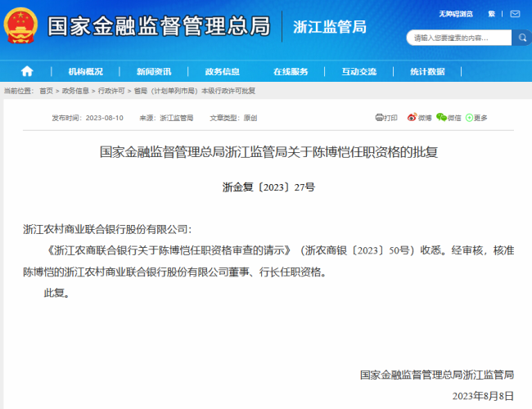Click the national emblem logo
This screenshot has height=409, width=532.
20,26
